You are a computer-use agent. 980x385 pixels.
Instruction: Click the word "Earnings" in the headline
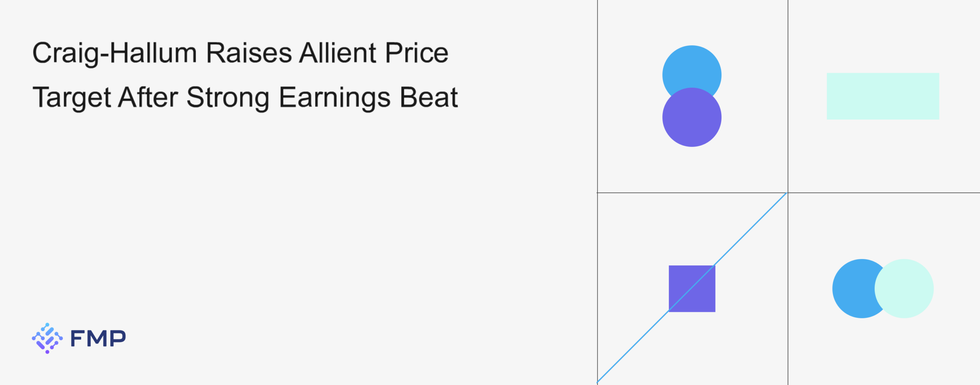pos(335,98)
